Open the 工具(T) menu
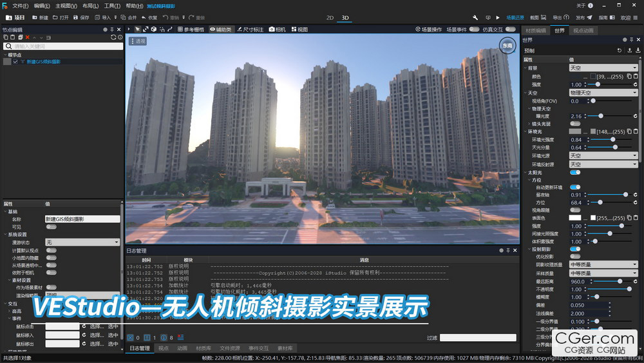The image size is (644, 363). point(112,6)
